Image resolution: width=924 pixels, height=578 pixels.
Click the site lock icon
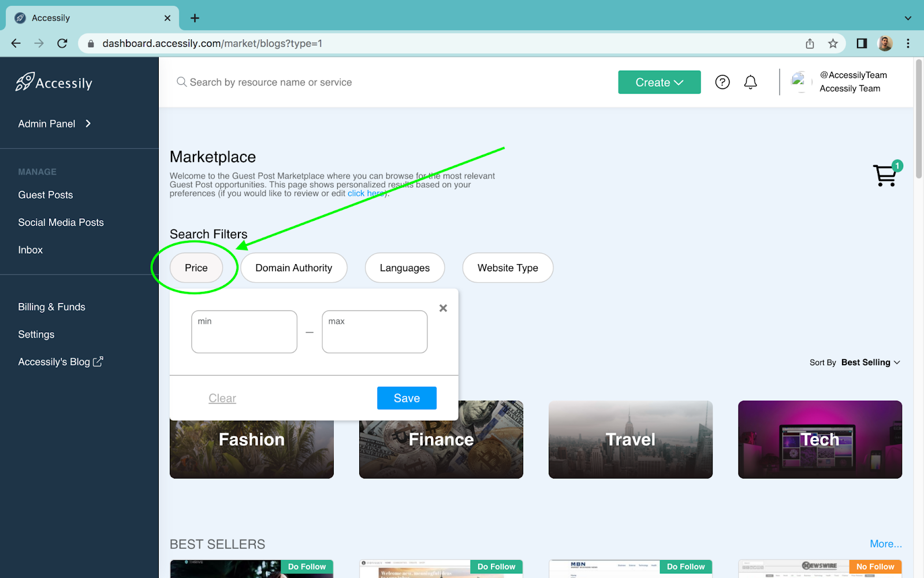coord(91,43)
